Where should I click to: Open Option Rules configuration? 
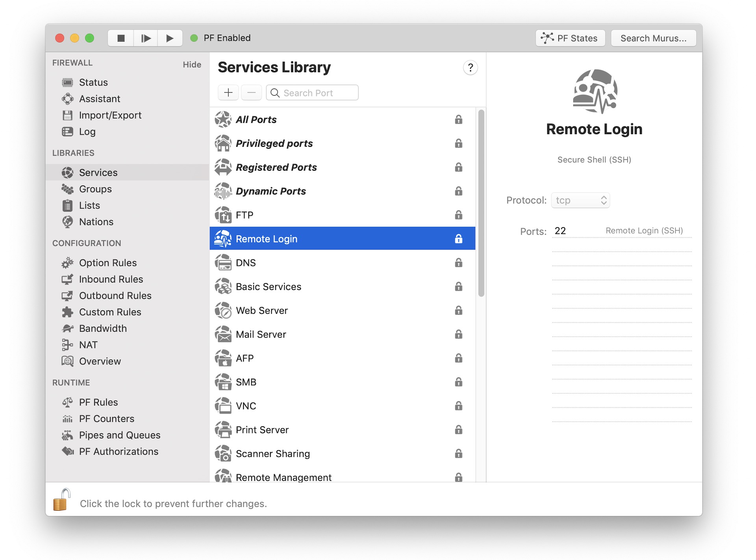pyautogui.click(x=107, y=263)
